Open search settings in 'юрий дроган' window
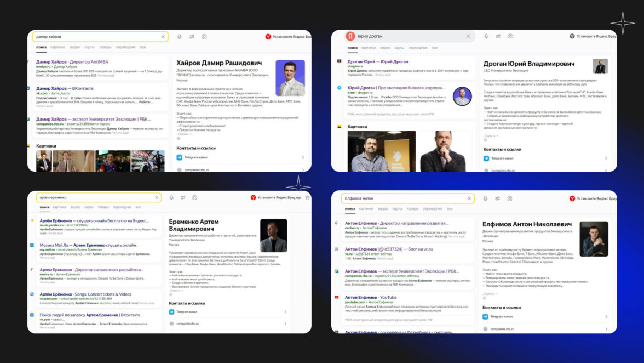The width and height of the screenshot is (644, 363). point(498,36)
